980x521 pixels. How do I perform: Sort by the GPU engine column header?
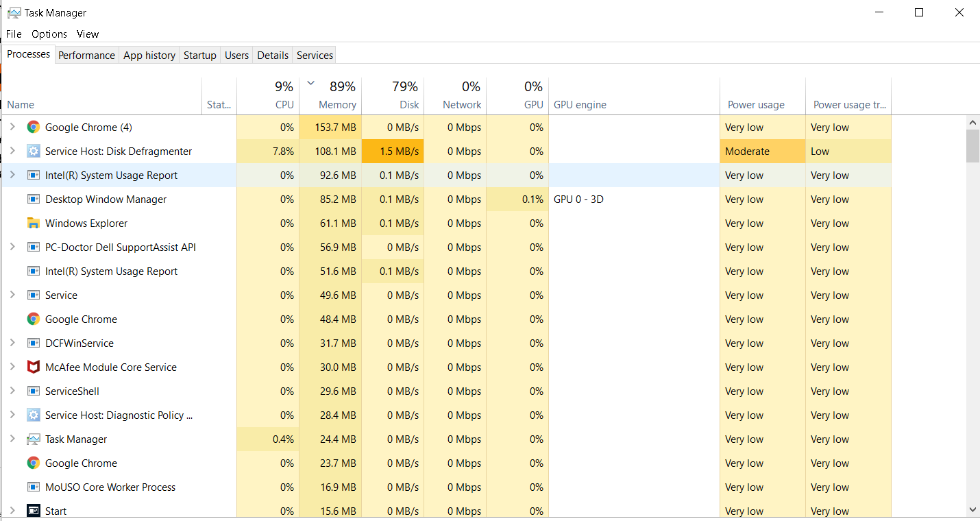click(634, 96)
